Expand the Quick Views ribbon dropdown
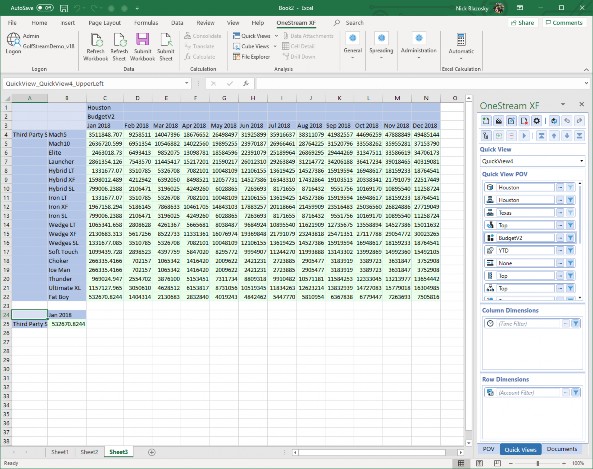Viewport: 593px width, 469px height. pos(276,36)
